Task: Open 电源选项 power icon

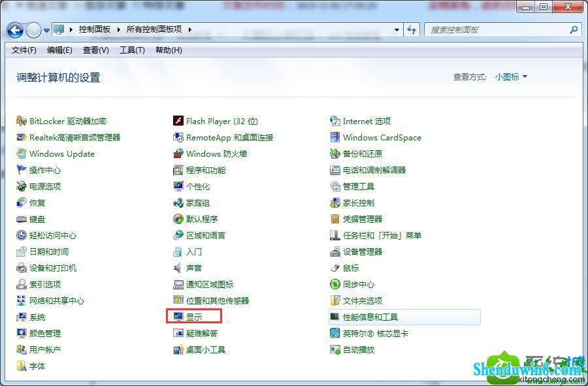Action: (x=22, y=186)
